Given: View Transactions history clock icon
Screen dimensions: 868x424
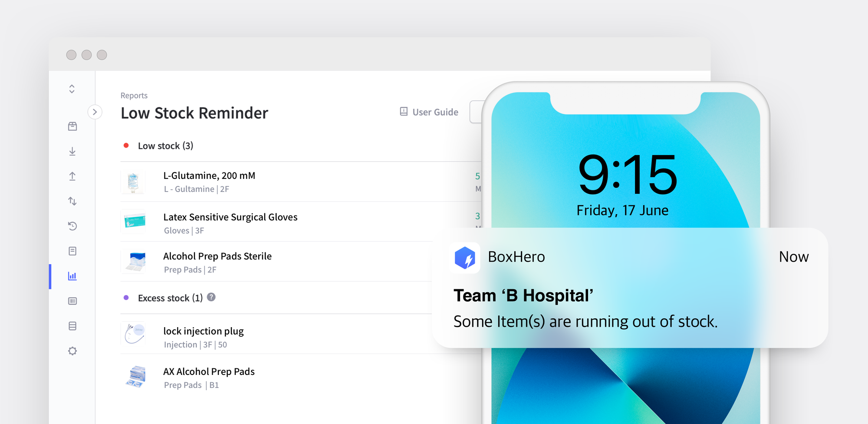Looking at the screenshot, I should coord(72,226).
